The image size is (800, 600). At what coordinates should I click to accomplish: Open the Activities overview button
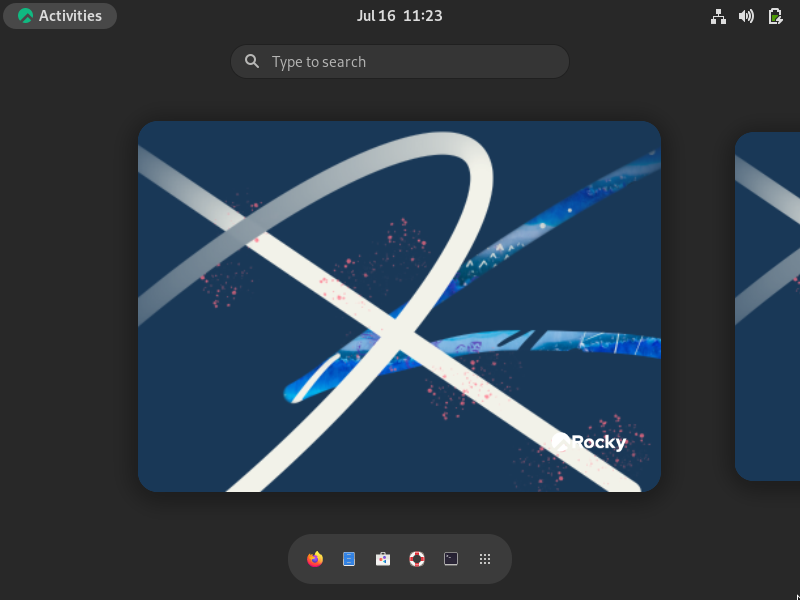tap(60, 16)
